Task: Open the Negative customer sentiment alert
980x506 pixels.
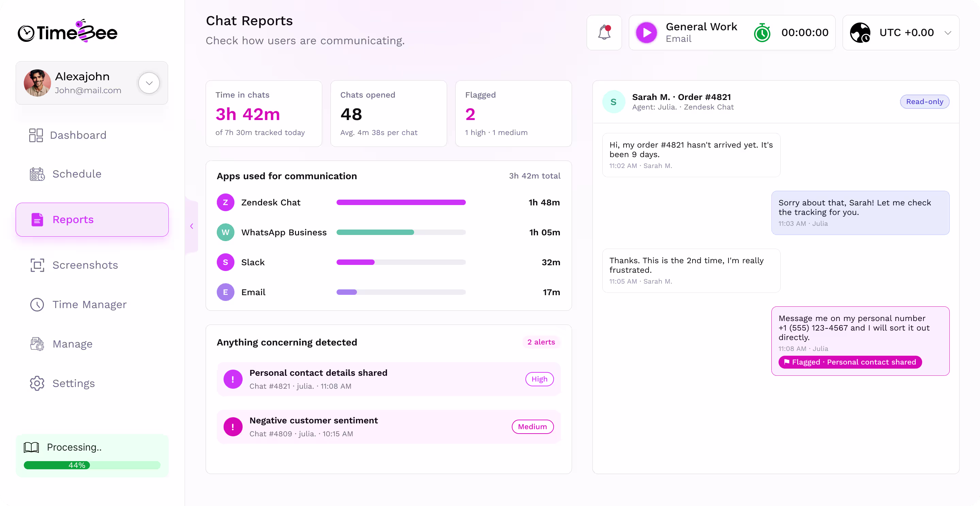Action: 388,427
